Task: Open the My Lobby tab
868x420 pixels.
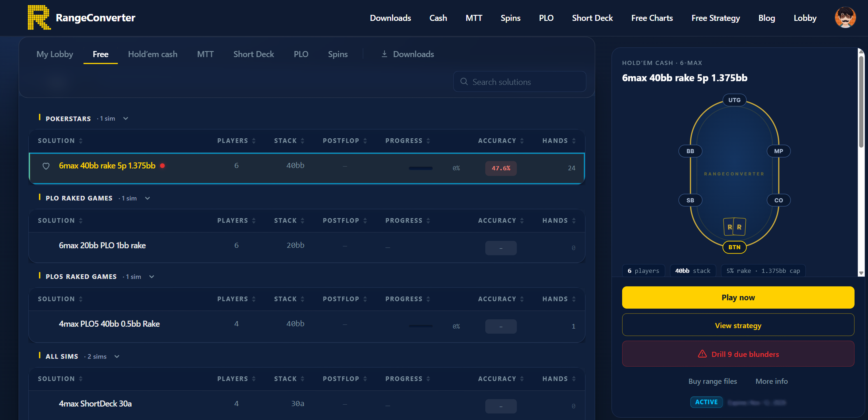Action: click(x=55, y=54)
